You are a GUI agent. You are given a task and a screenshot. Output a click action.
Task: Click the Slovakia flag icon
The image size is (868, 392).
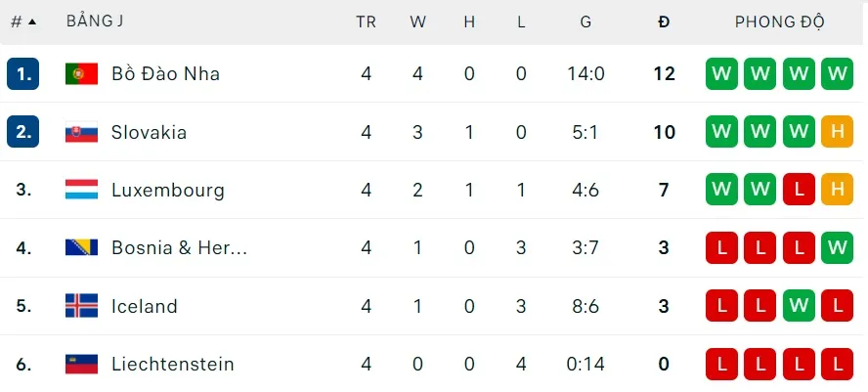81,132
